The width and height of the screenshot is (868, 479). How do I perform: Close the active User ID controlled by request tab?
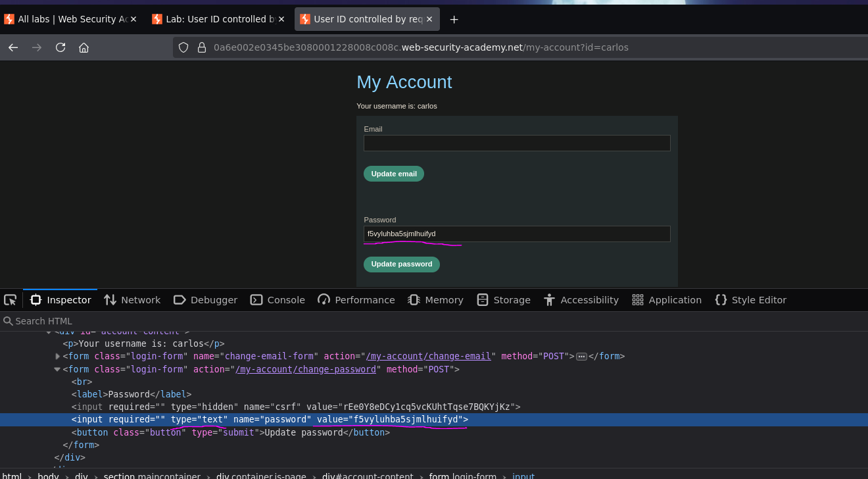(429, 19)
